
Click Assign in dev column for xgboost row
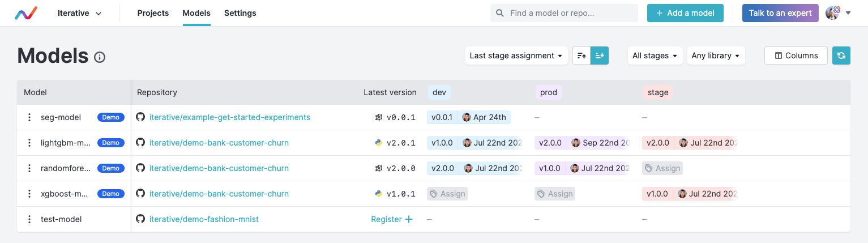tap(447, 194)
